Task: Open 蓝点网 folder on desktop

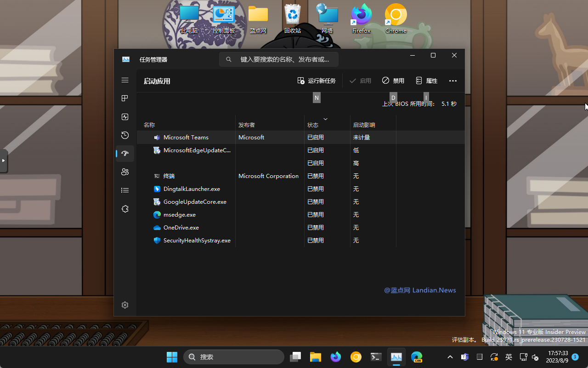Action: click(x=258, y=19)
